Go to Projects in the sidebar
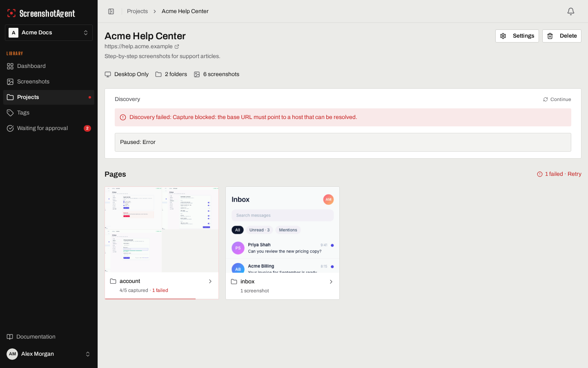588x368 pixels. (49, 97)
